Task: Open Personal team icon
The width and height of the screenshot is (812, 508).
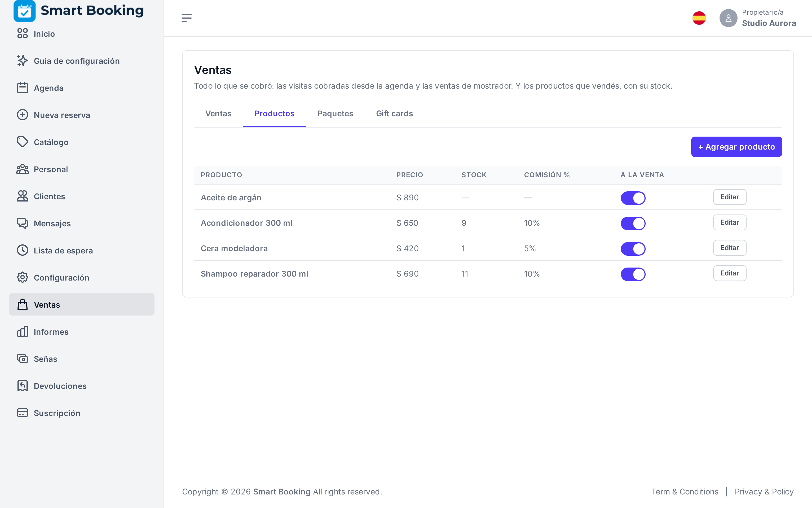Action: (x=23, y=169)
